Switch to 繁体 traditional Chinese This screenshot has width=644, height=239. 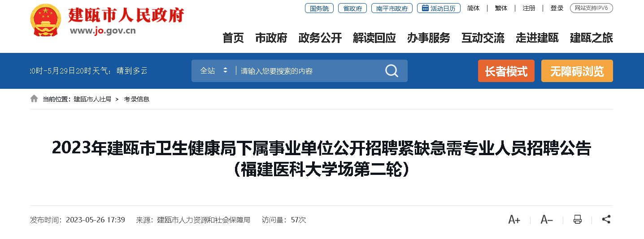(x=501, y=8)
